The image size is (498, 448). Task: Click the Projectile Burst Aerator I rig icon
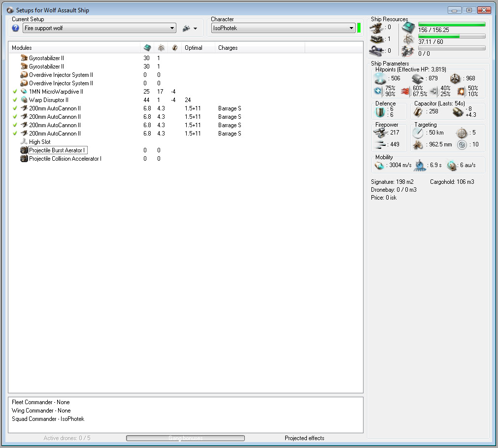tap(24, 150)
